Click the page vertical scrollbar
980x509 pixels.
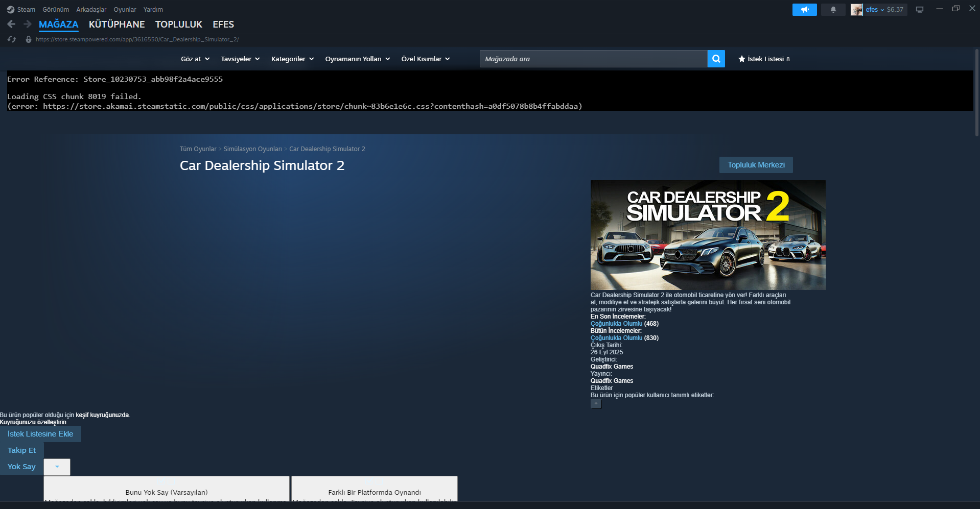(977, 92)
